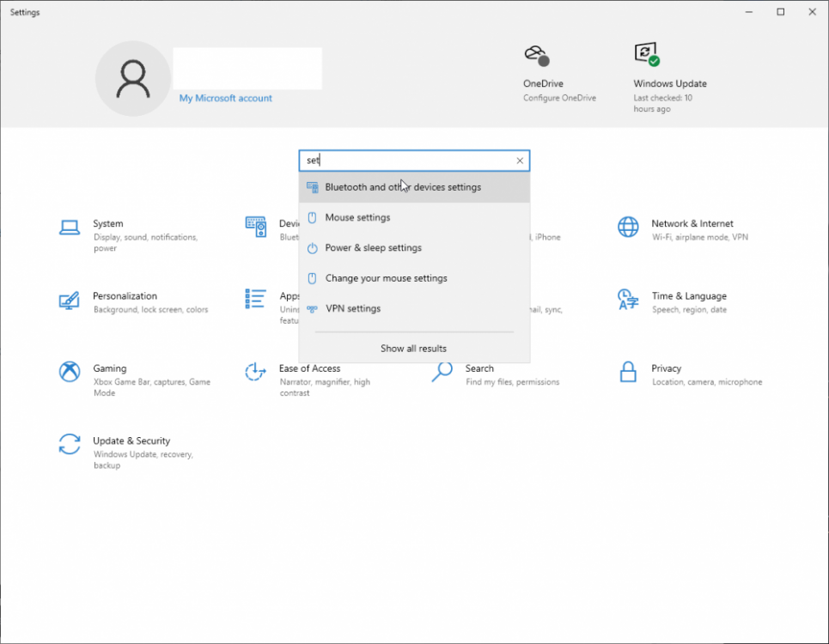This screenshot has width=829, height=644.
Task: Select VPN settings search result
Action: [414, 308]
